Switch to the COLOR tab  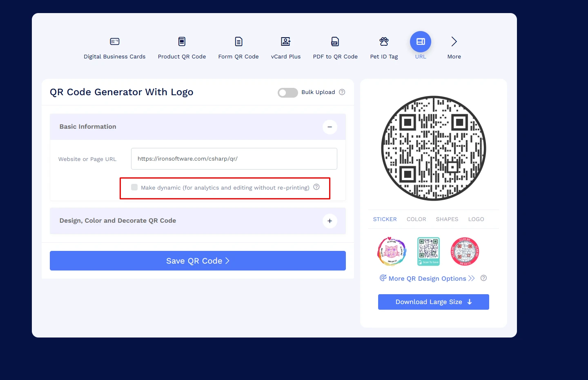416,219
